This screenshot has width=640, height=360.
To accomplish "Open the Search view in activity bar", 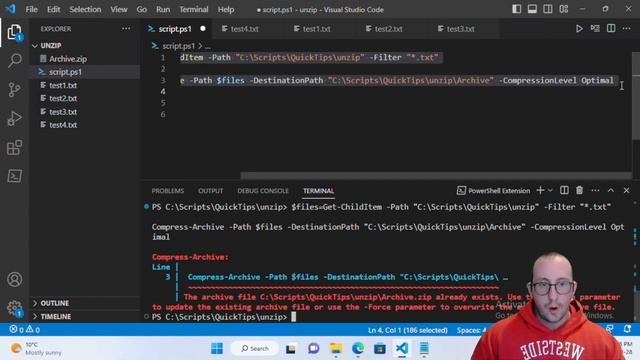I will pos(14,61).
